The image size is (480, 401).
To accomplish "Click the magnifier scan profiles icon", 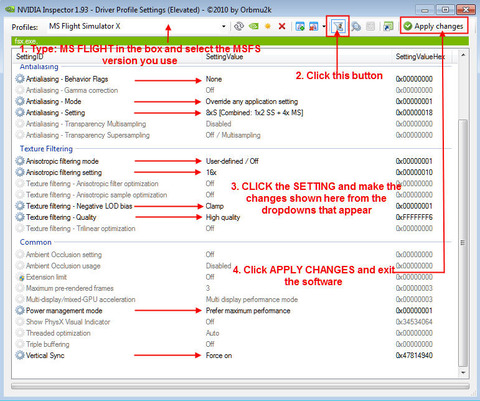I will pos(356,26).
